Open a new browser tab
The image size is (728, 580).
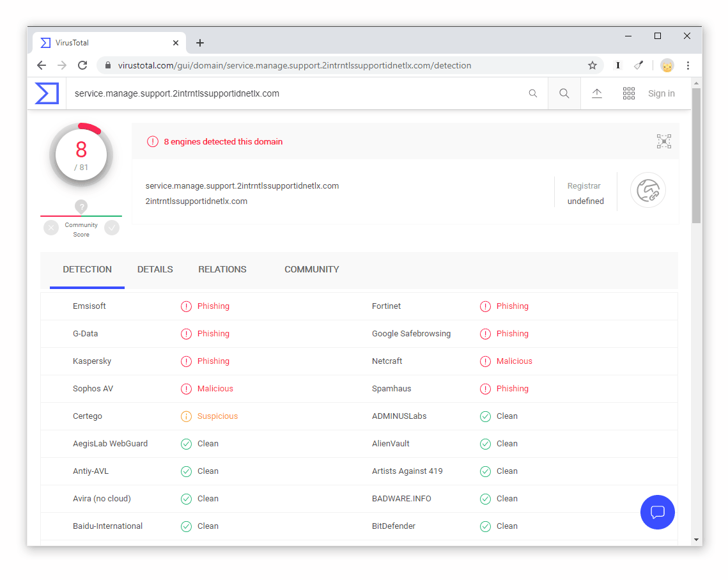coord(200,43)
